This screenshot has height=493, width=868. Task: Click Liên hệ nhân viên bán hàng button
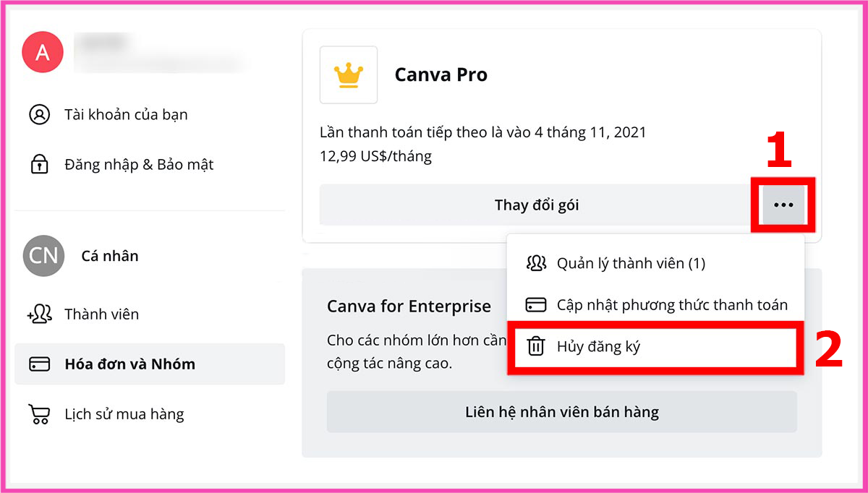pos(561,412)
